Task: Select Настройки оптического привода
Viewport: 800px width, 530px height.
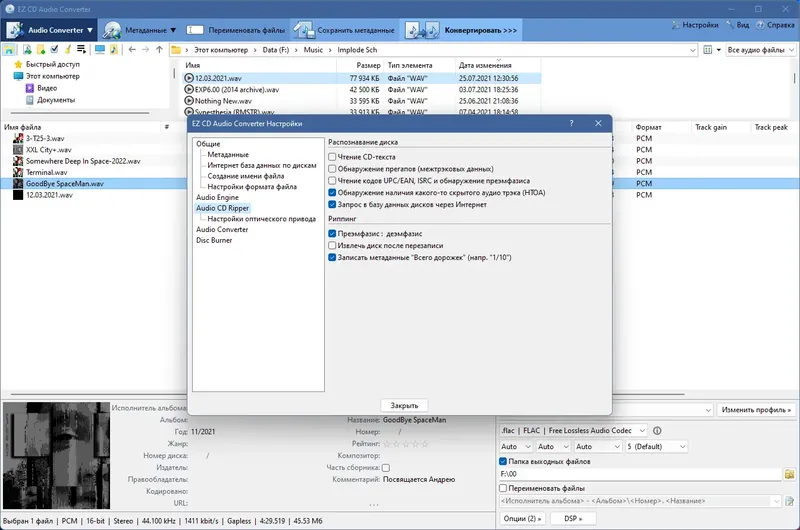Action: point(261,219)
